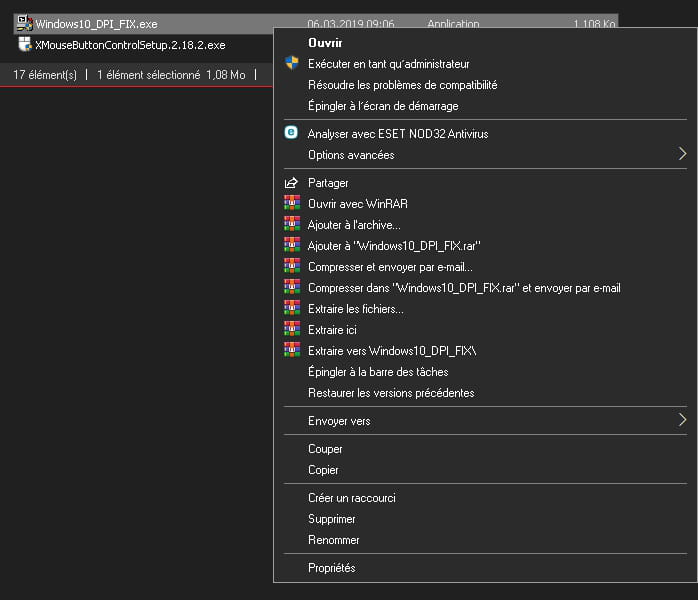Image resolution: width=698 pixels, height=600 pixels.
Task: Select Créer un raccourci
Action: click(x=485, y=498)
